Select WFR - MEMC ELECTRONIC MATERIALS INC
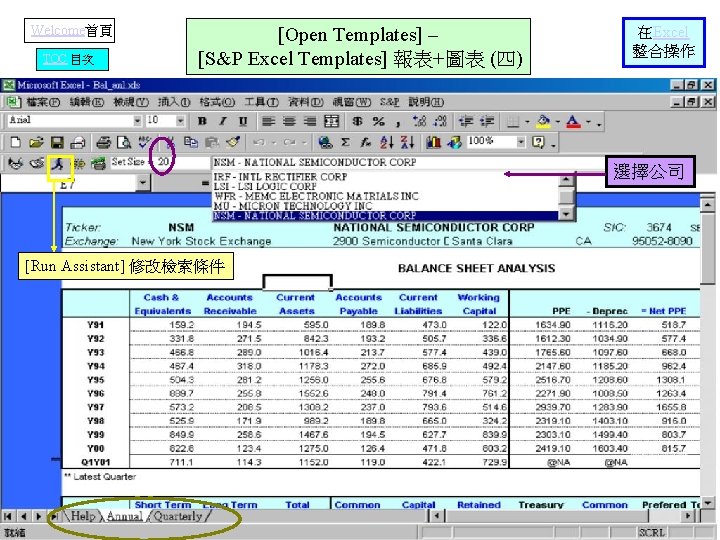This screenshot has height=540, width=720. pos(316,196)
